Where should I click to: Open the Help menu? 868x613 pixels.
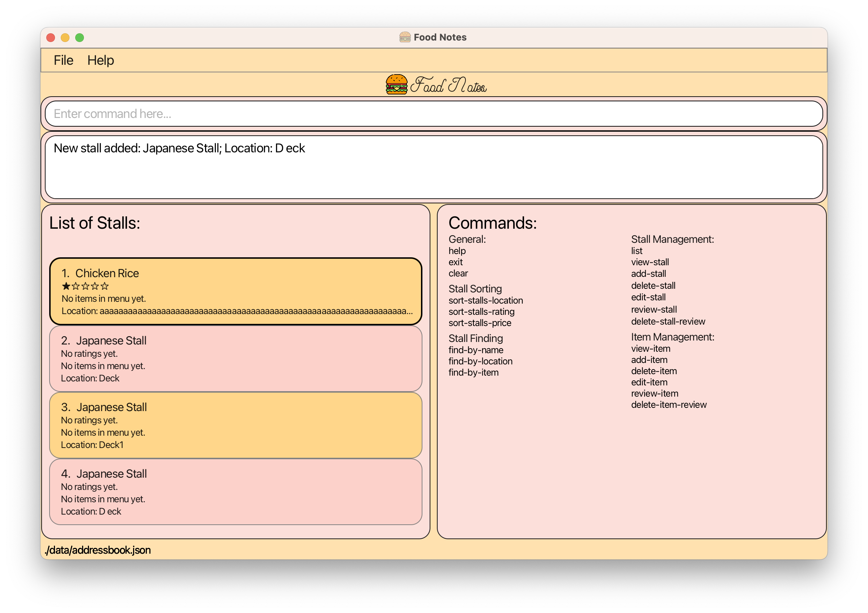[100, 60]
